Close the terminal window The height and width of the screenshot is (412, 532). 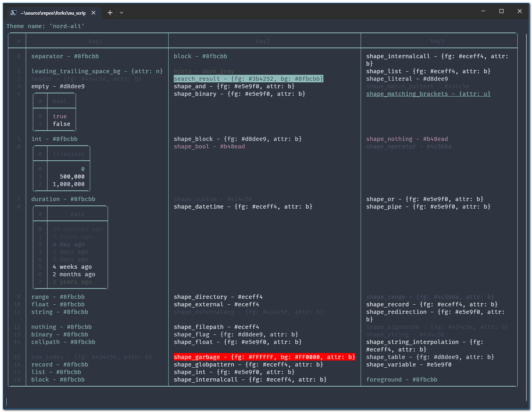point(520,11)
